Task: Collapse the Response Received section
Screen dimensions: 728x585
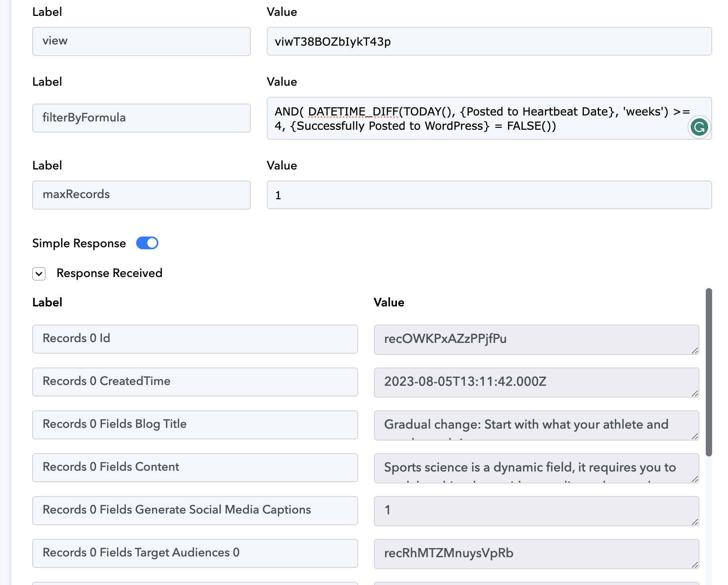Action: tap(39, 273)
